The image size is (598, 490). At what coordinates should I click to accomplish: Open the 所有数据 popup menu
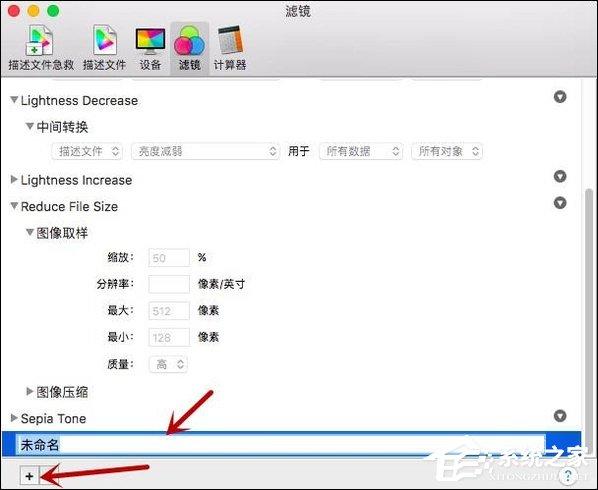point(361,151)
